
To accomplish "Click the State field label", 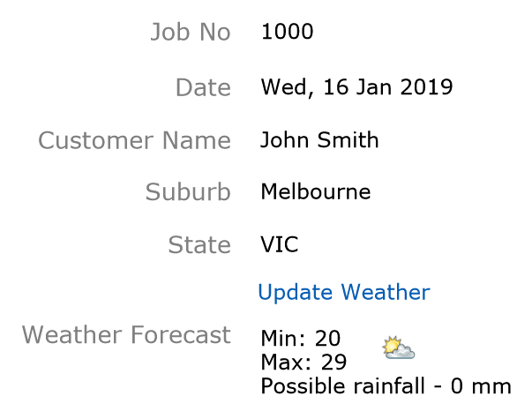I will click(199, 244).
